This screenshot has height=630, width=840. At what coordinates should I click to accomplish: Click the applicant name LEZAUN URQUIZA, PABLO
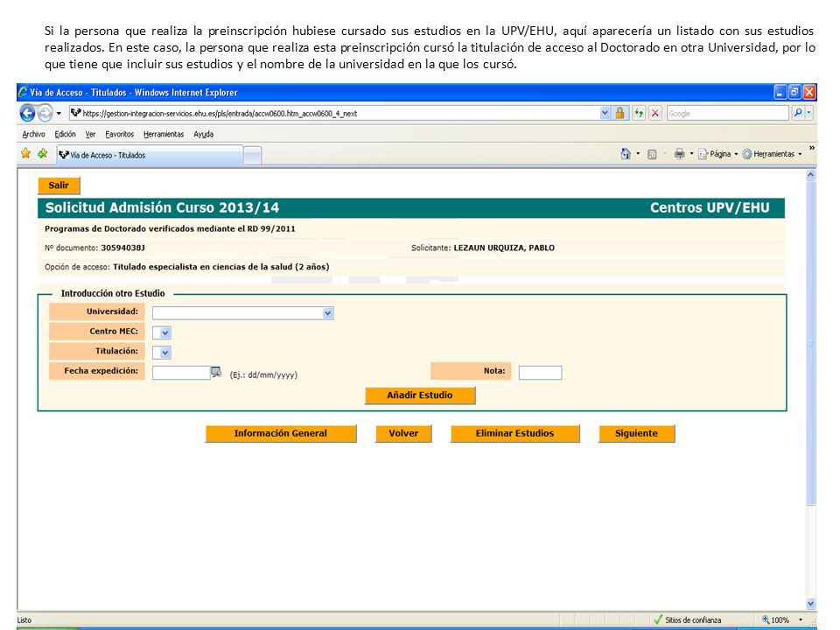tap(504, 248)
